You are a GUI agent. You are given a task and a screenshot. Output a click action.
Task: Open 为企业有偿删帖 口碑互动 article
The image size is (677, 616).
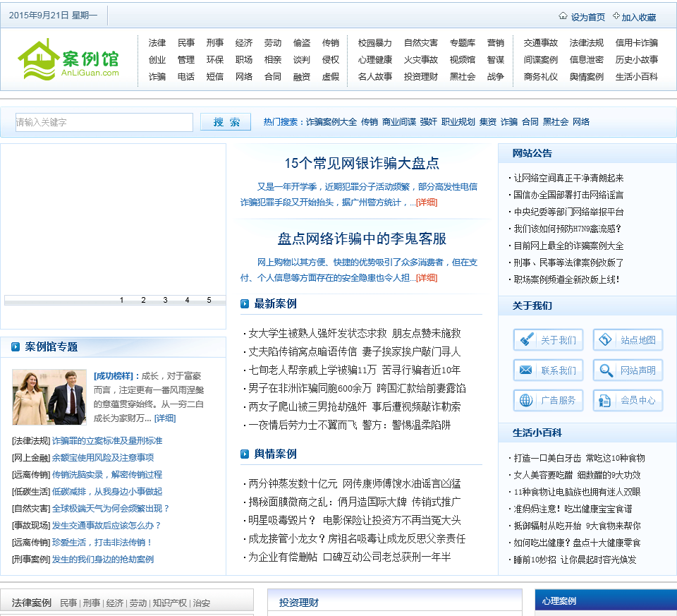[349, 557]
